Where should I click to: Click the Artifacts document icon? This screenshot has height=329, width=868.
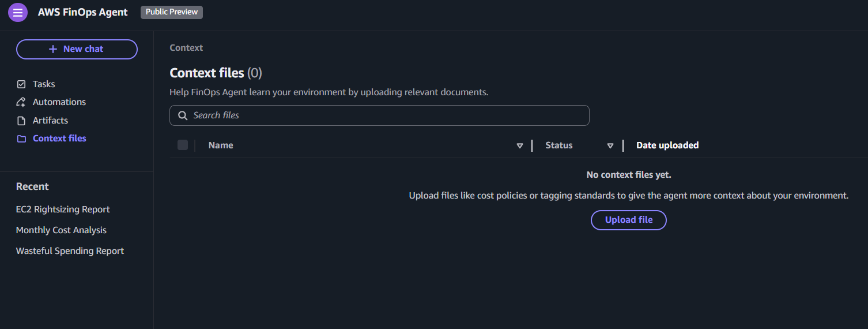(21, 121)
